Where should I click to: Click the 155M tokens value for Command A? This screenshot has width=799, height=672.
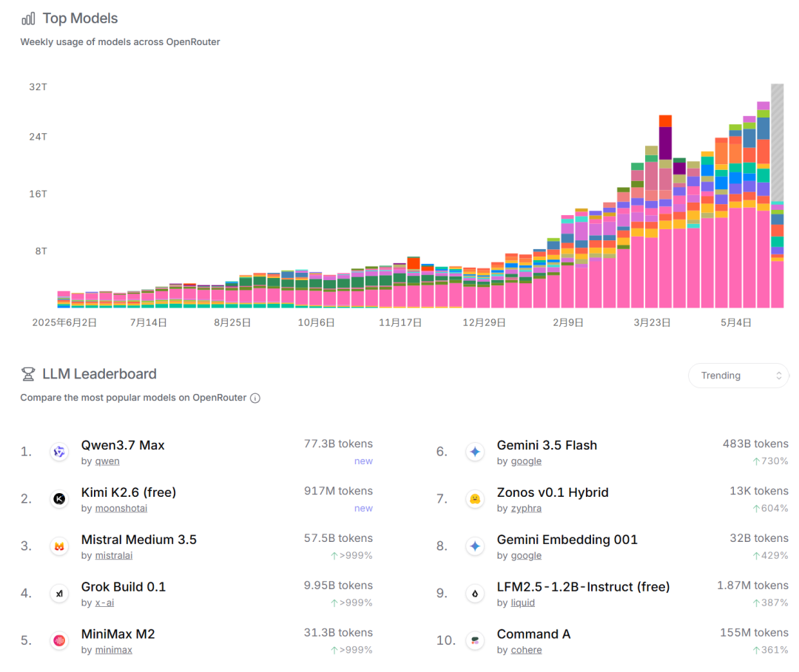pos(754,633)
